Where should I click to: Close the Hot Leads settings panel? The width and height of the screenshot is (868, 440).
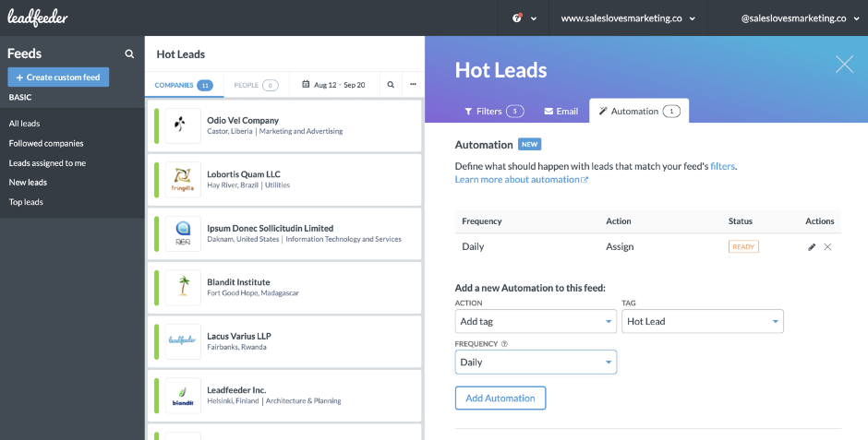click(x=844, y=65)
